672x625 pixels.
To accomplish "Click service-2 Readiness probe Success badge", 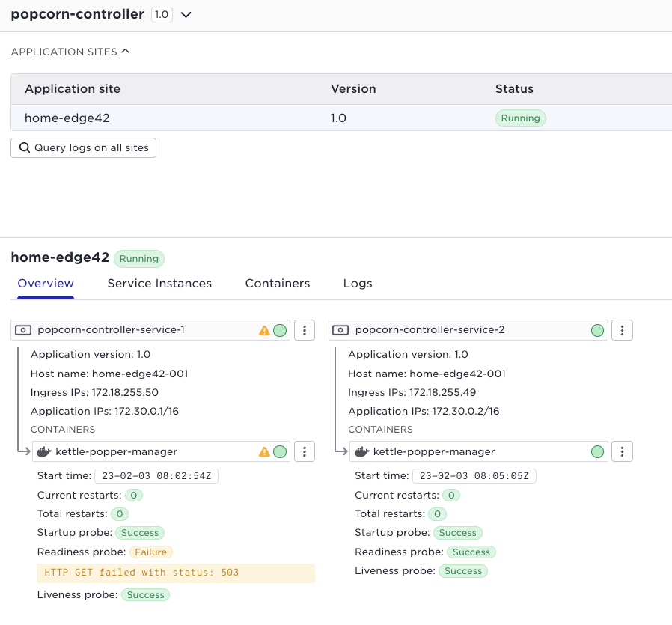I will pyautogui.click(x=471, y=552).
